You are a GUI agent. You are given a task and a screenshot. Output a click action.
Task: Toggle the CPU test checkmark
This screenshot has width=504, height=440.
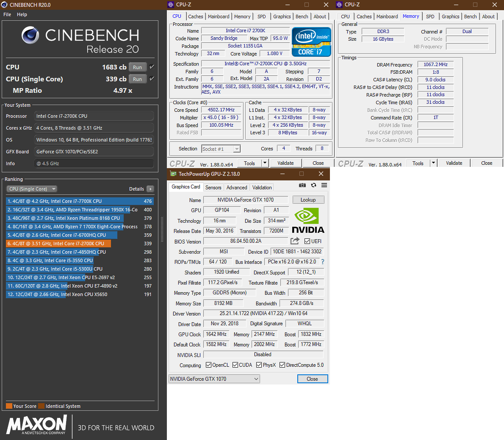pos(152,67)
